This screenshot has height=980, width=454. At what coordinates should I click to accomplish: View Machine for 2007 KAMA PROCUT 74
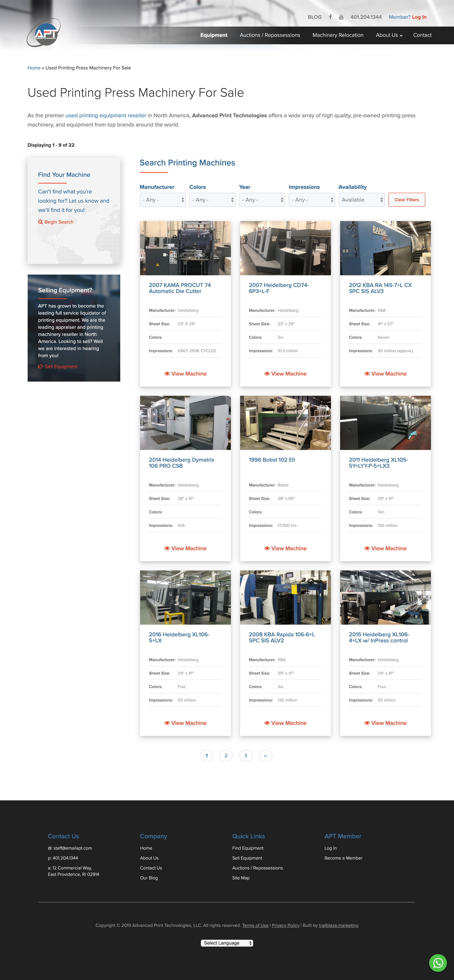pos(186,374)
